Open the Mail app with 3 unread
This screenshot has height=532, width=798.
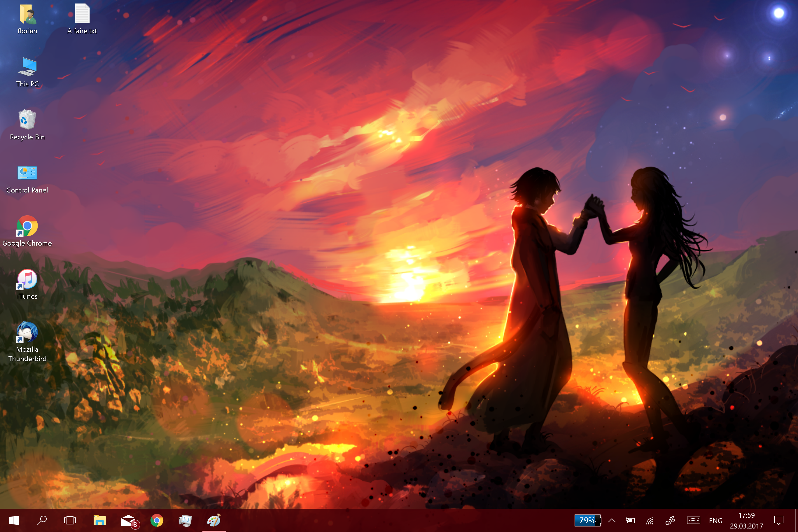pos(129,520)
